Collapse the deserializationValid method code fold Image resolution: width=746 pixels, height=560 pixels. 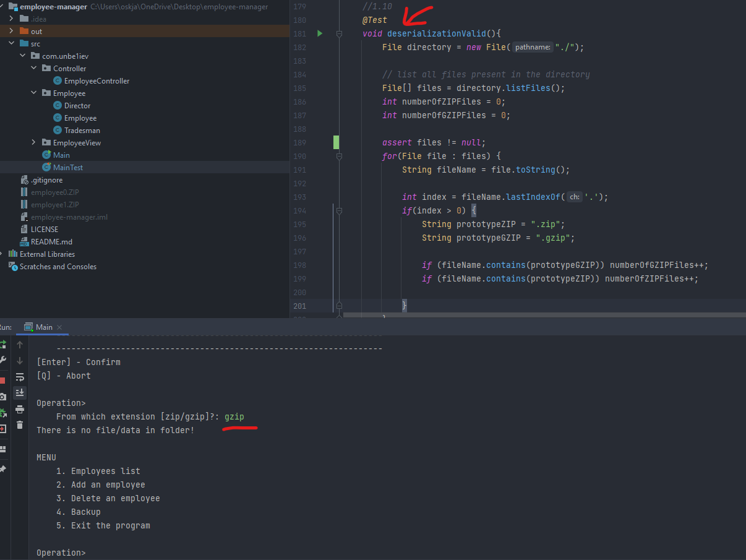point(338,34)
